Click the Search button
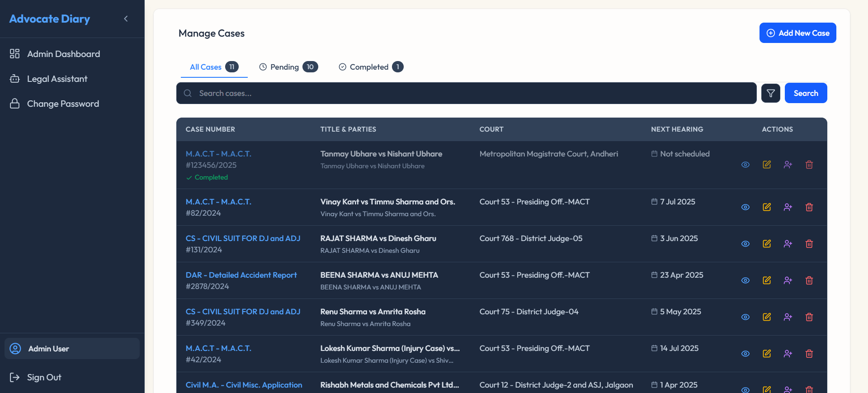 pos(806,93)
